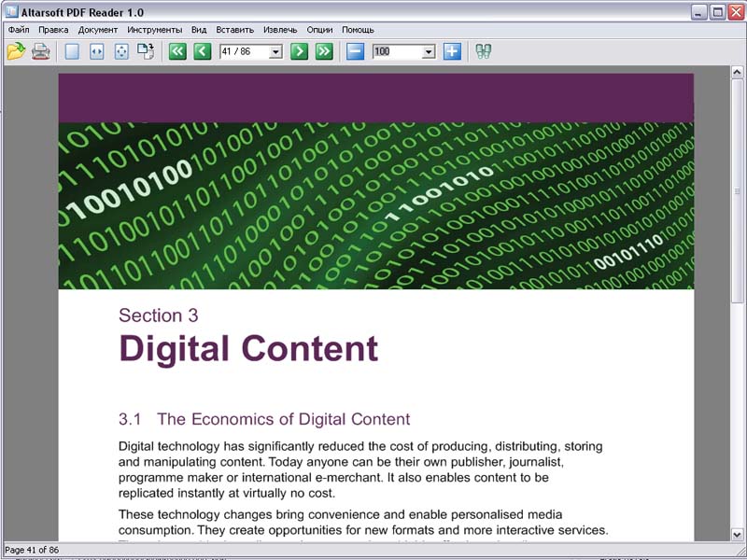Jump to the last page
Screen dimensions: 747x560
click(x=324, y=51)
